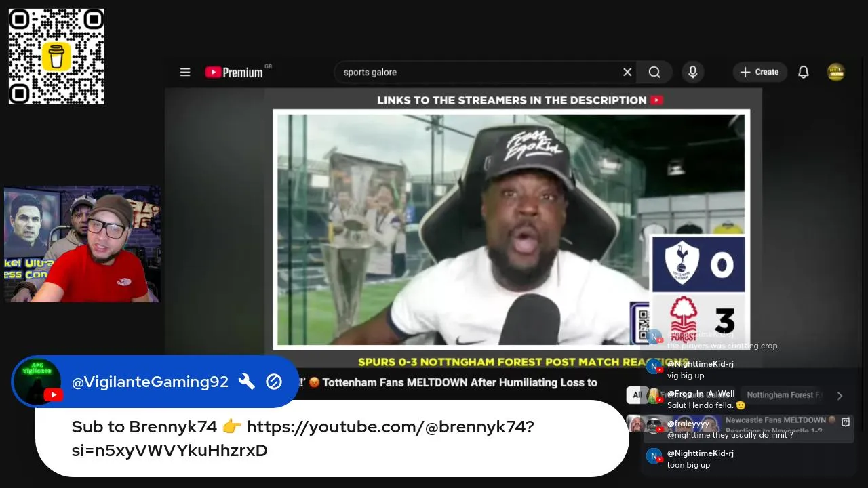Click @fraleyyyy chat username
Screen dimensions: 868x488
(x=688, y=424)
